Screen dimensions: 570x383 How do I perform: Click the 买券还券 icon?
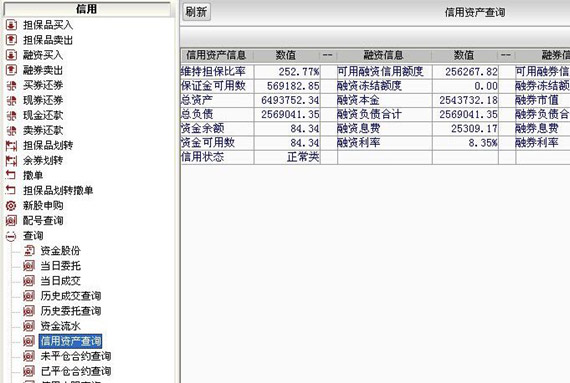[x=11, y=85]
